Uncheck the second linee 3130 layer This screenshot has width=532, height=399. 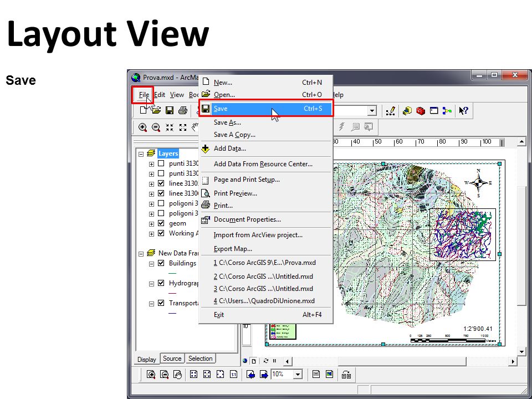(161, 193)
